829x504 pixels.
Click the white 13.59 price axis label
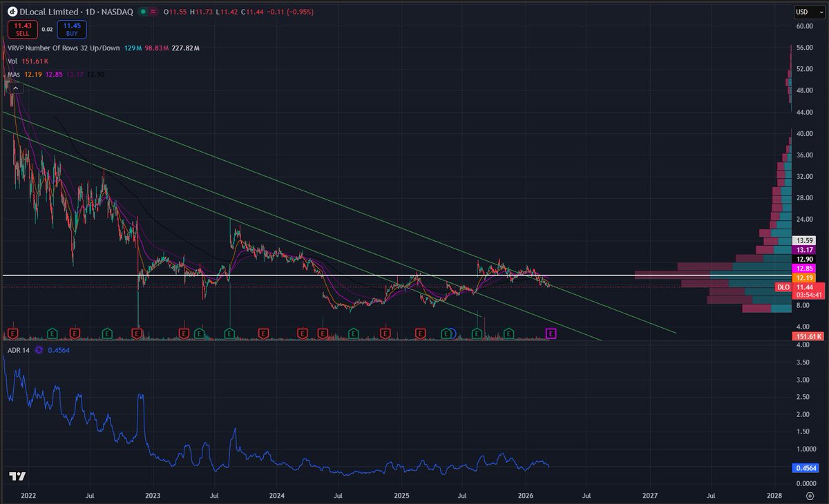[806, 240]
